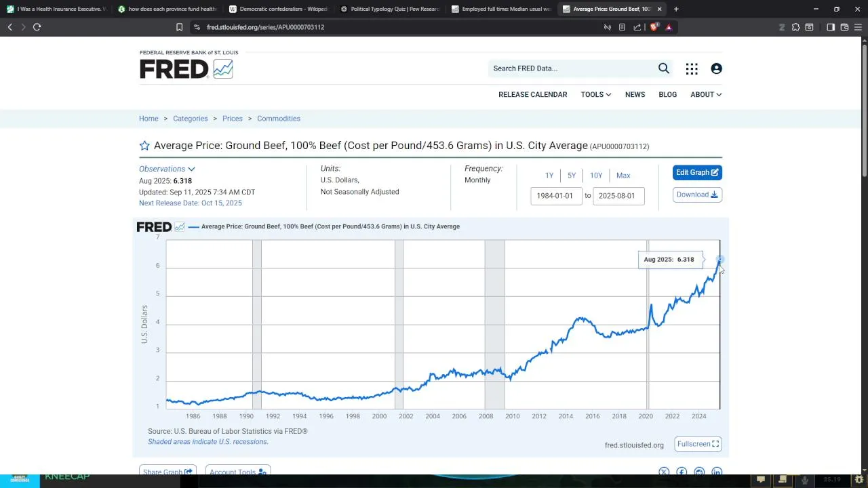This screenshot has height=488, width=868.
Task: Open the About dropdown menu
Action: [706, 94]
